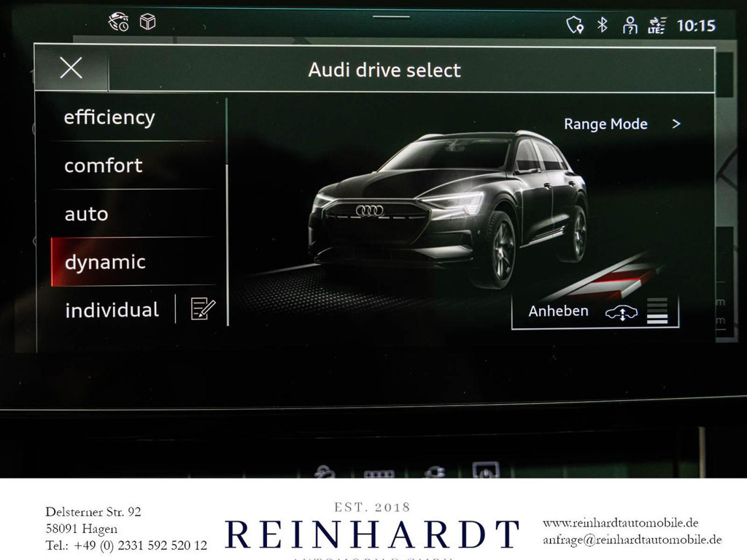Open the shield privacy icon with location pin
The image size is (747, 560).
576,26
